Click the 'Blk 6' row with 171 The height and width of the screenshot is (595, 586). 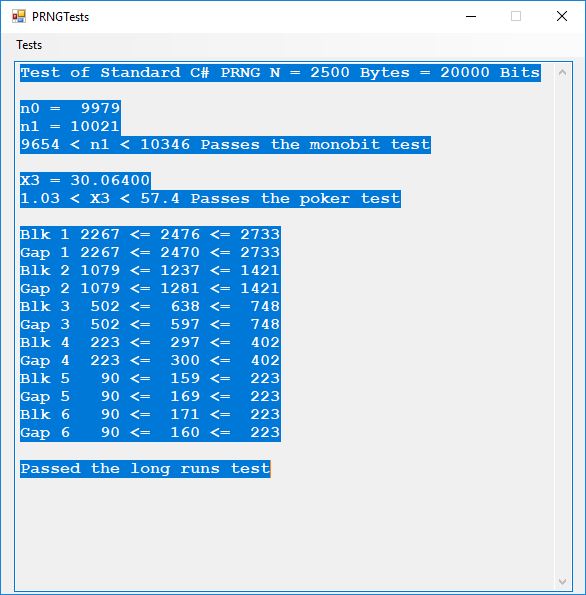[150, 414]
